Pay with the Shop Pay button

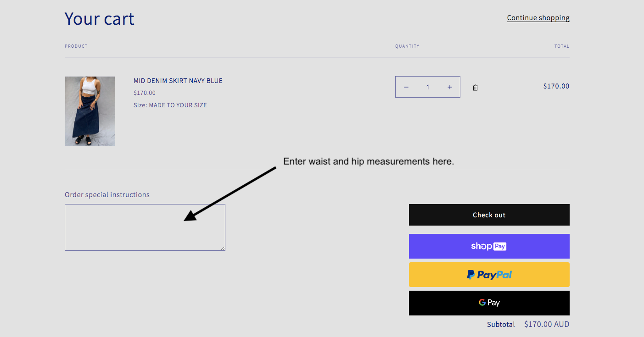(x=489, y=246)
